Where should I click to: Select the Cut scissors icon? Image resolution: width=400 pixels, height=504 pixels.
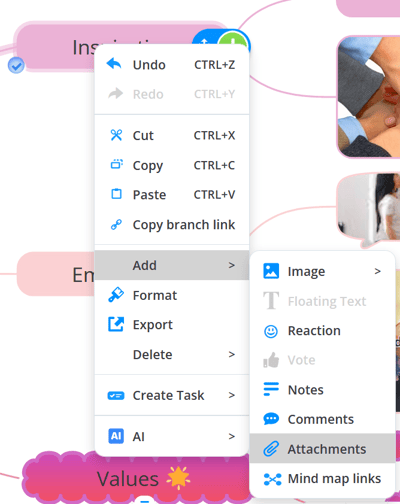116,135
